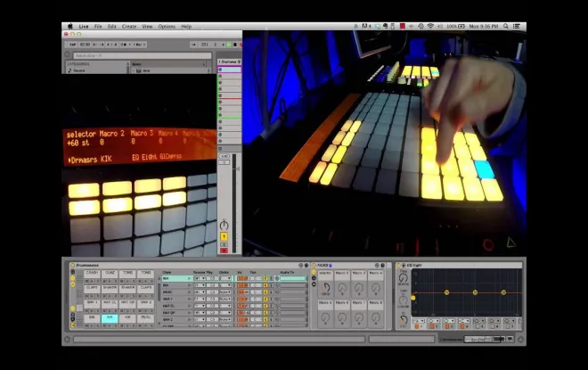Open the Options menu
The width and height of the screenshot is (588, 370).
tap(167, 26)
